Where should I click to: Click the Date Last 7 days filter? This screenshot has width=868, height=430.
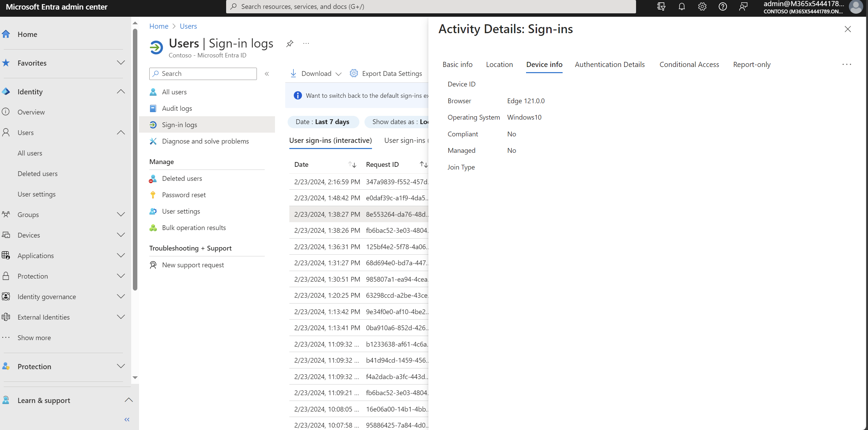tap(323, 122)
